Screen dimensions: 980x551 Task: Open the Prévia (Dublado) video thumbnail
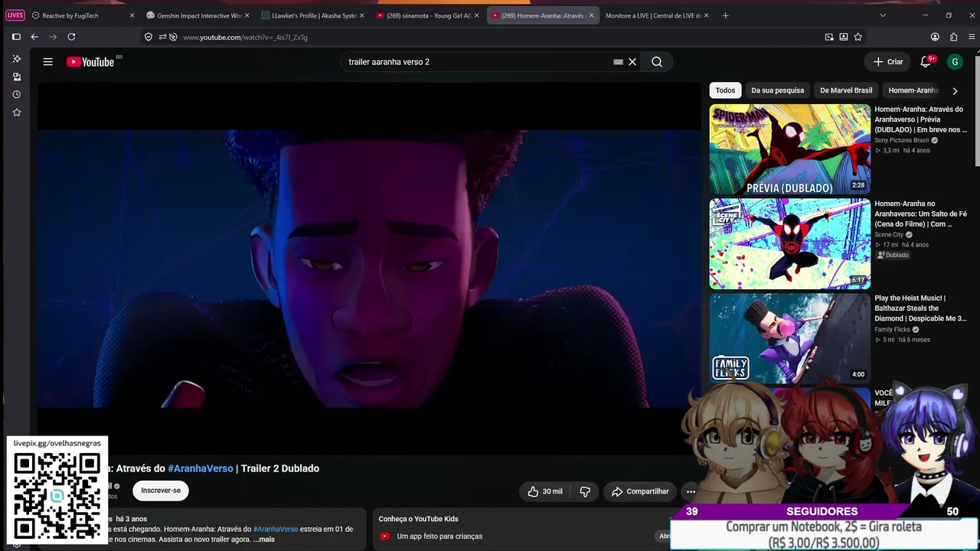tap(790, 149)
